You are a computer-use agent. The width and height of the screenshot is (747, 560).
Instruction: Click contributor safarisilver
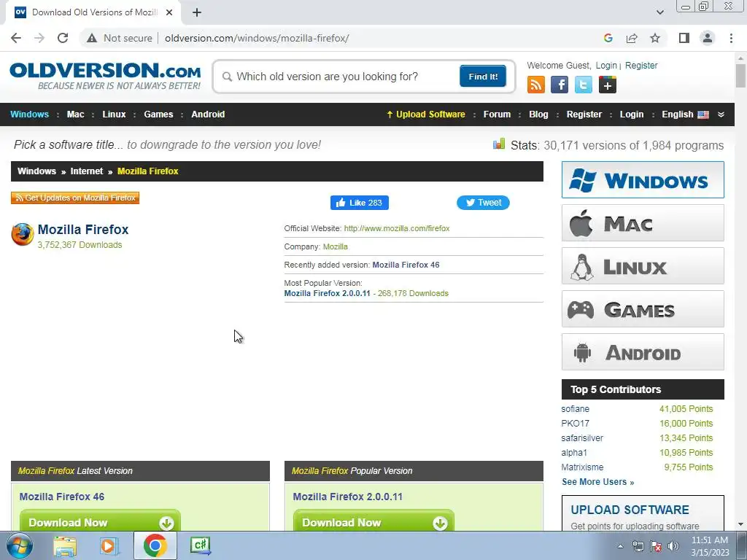(x=582, y=438)
